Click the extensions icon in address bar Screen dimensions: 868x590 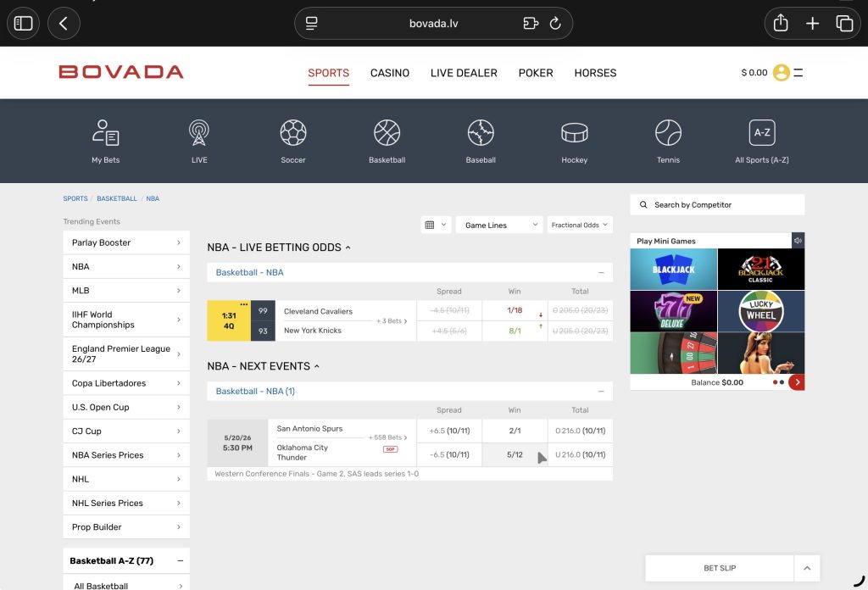[x=531, y=23]
